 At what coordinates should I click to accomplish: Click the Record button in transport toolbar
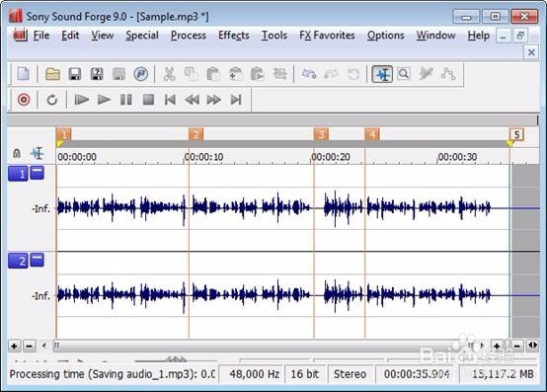[x=24, y=100]
